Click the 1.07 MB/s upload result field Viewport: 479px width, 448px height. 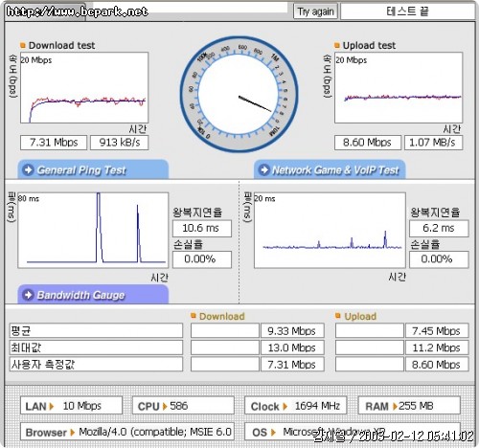(x=433, y=143)
